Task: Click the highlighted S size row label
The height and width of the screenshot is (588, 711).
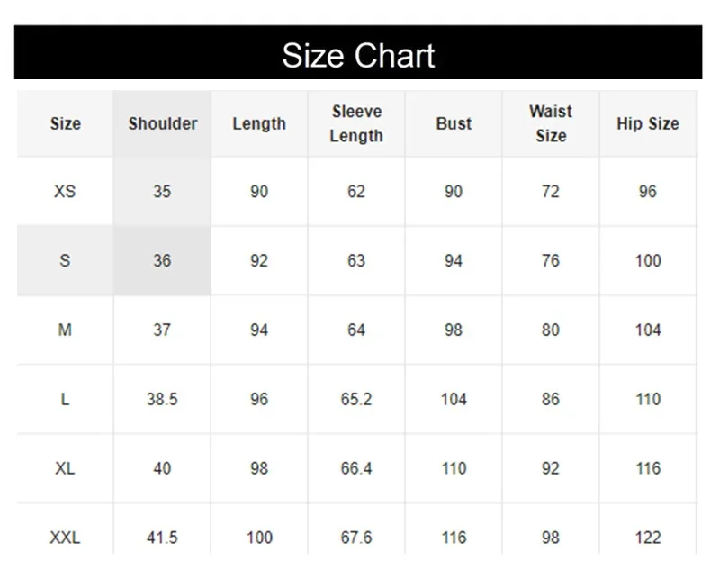Action: pos(65,260)
